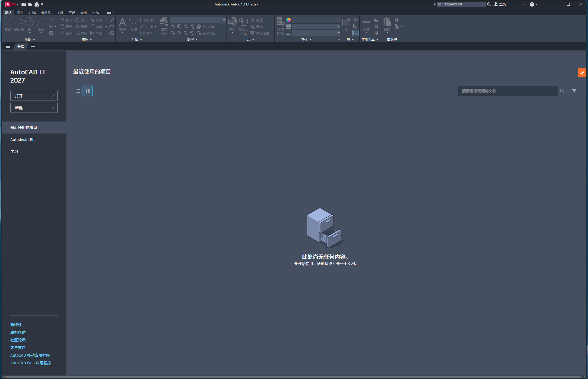Screen dimensions: 588x379
Task: Click in the 搜索最近使用的文件 search field
Action: [508, 91]
